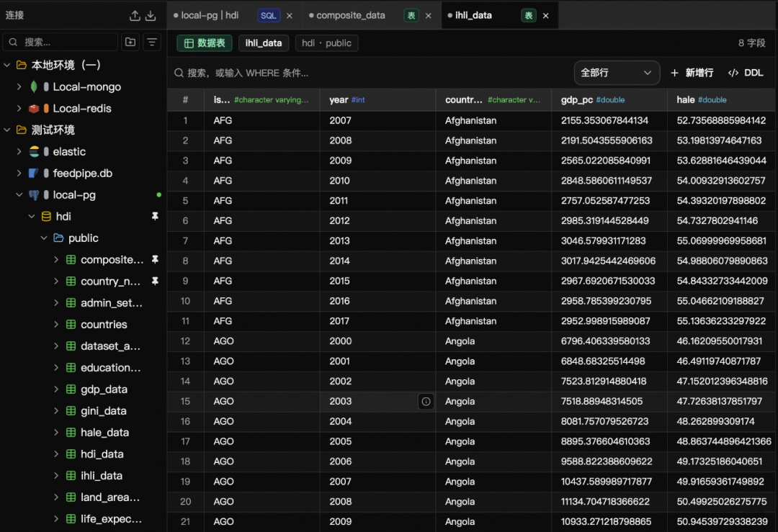Expand the Local-redis connection

[x=19, y=108]
